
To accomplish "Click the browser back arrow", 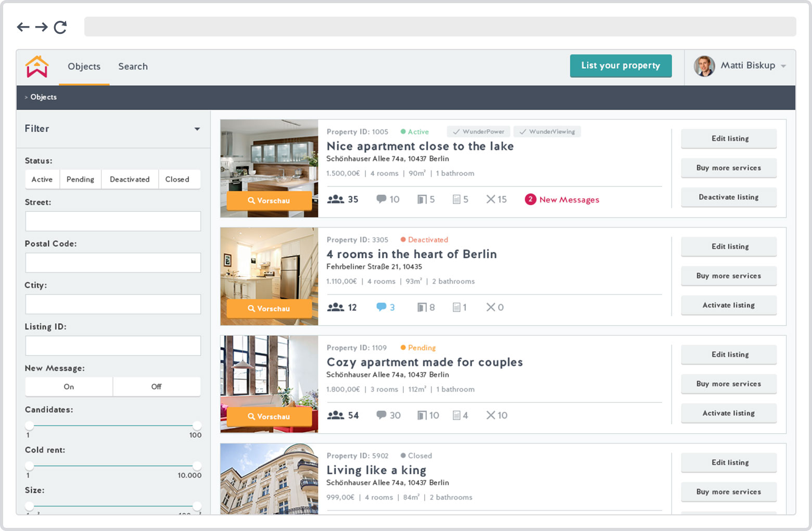I will (23, 27).
